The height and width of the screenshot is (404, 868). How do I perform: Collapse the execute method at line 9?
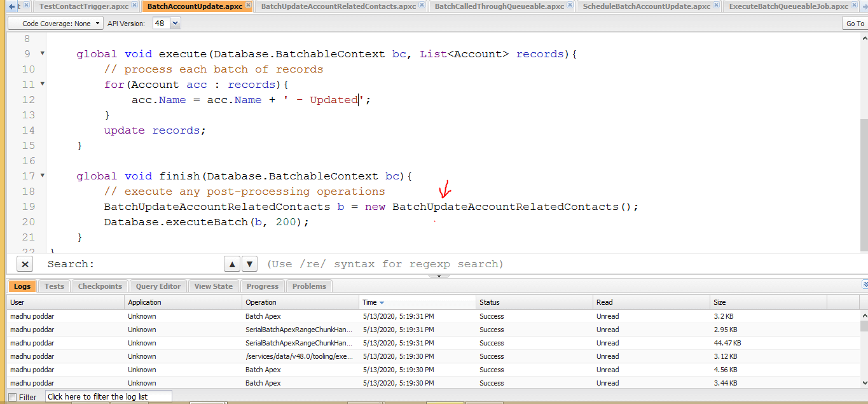point(43,53)
